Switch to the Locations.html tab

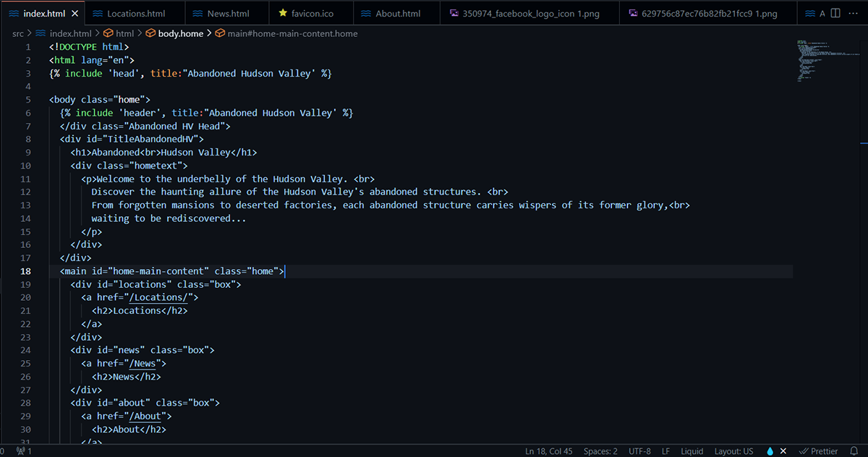(x=135, y=14)
